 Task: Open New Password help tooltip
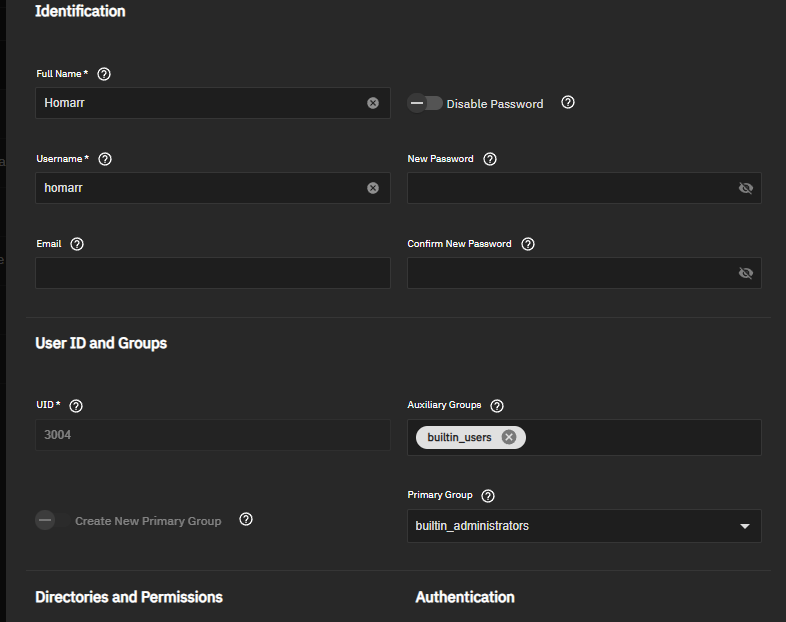(x=490, y=159)
